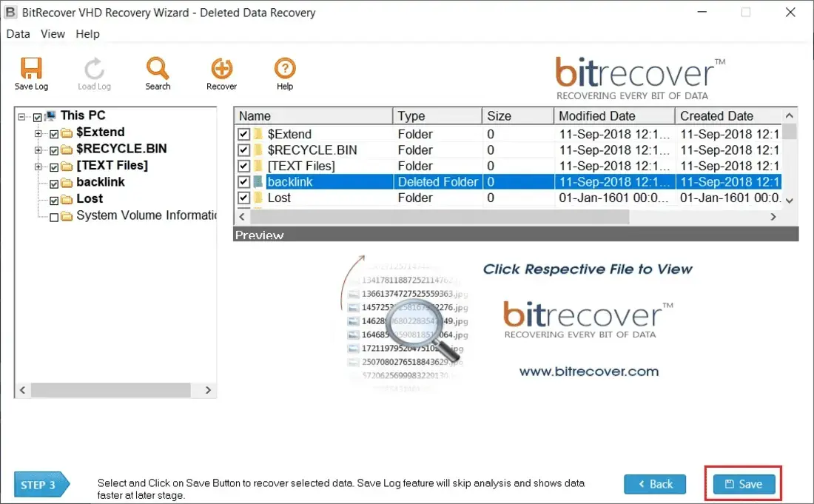Select the This PC label in tree
This screenshot has height=504, width=814.
click(x=83, y=115)
